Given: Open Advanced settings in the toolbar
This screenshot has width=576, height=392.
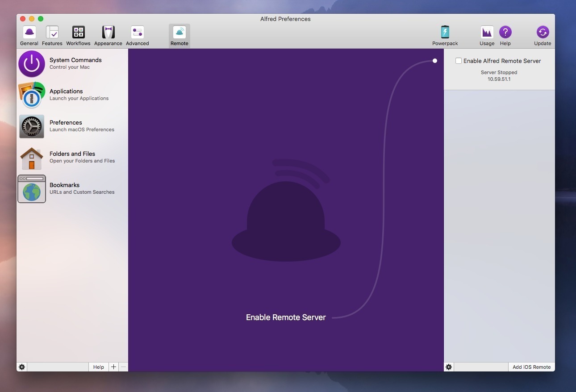Looking at the screenshot, I should click(137, 36).
